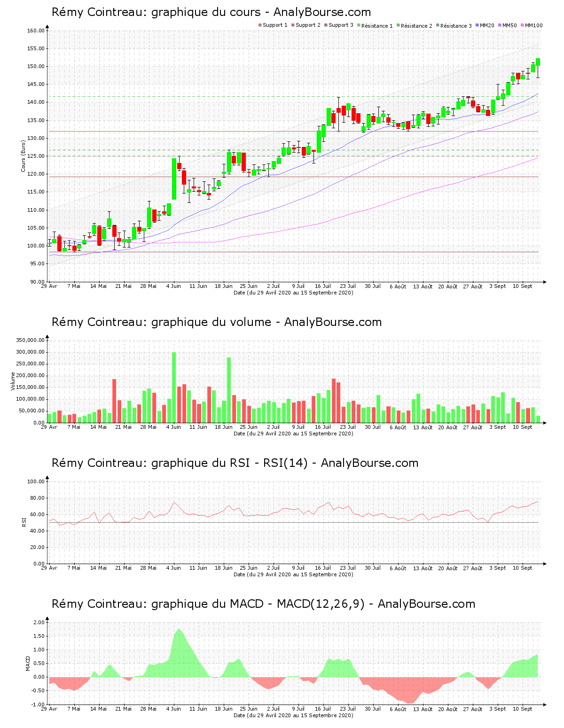Click the tallest green volume bar near 4 Juin
The width and height of the screenshot is (564, 728).
174,387
